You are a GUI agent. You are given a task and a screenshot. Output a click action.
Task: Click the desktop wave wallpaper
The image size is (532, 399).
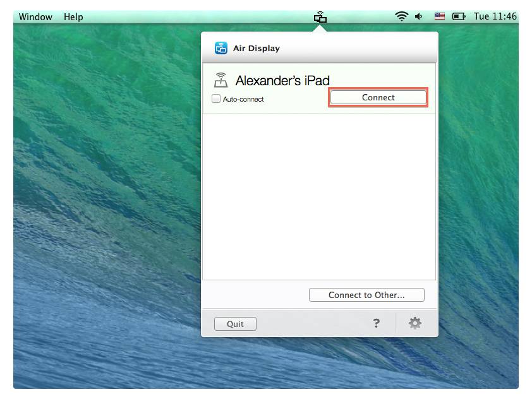101,189
